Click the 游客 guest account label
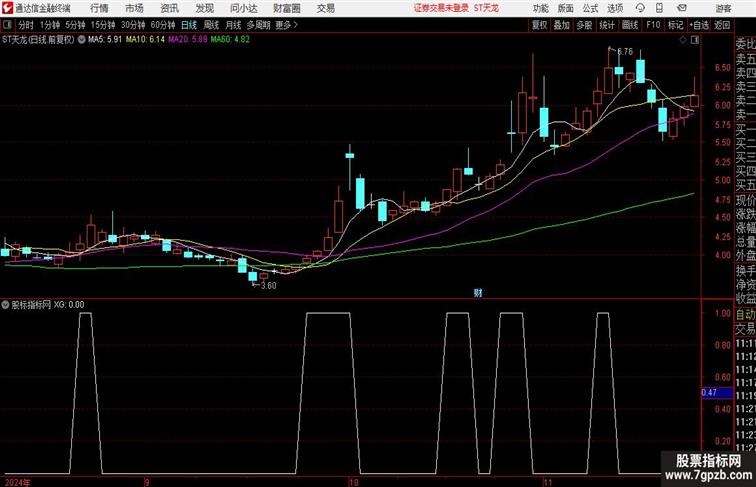 pos(723,8)
